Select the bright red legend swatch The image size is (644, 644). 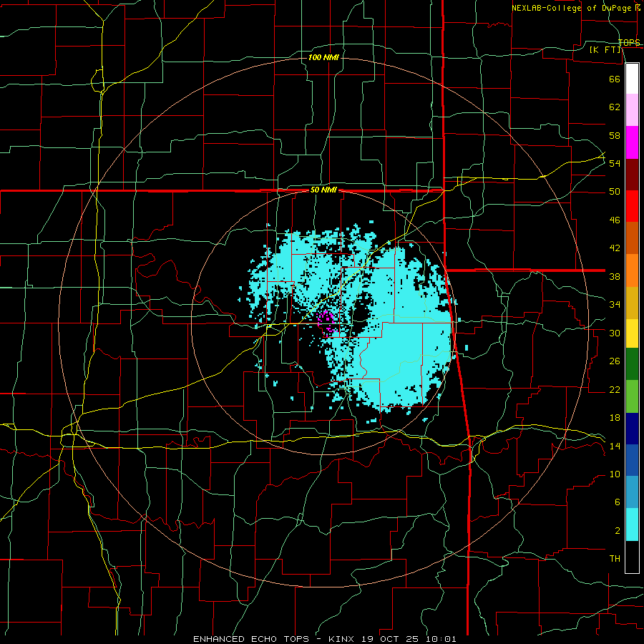tap(632, 206)
